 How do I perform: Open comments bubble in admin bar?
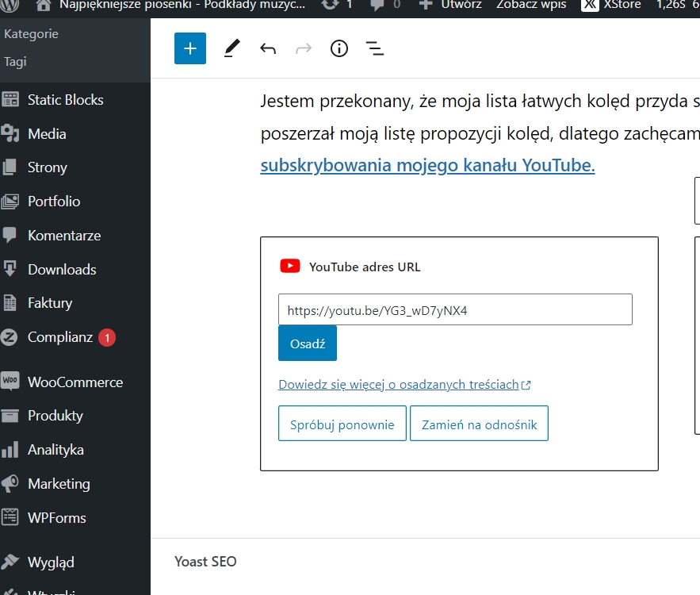tap(377, 6)
